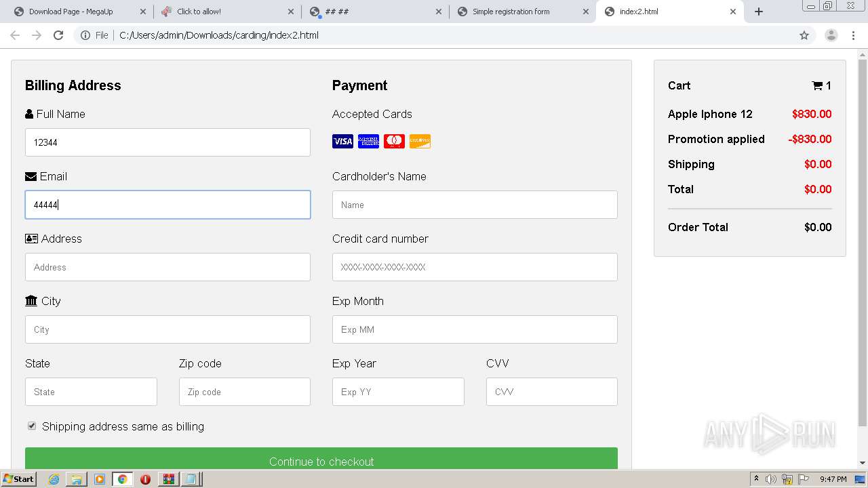Open the Windows Start menu
This screenshot has width=868, height=488.
(x=18, y=479)
